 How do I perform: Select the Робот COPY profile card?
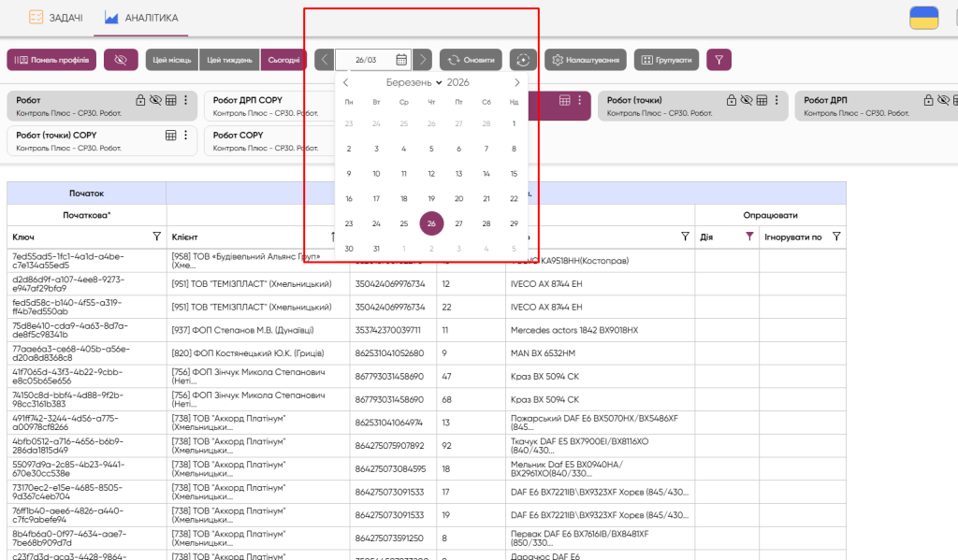click(x=269, y=140)
